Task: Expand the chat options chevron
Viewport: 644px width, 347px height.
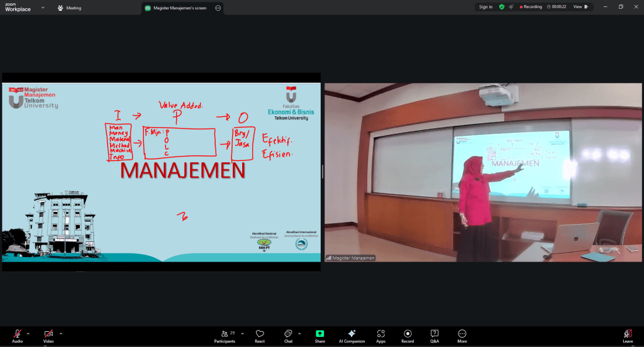Action: tap(299, 334)
